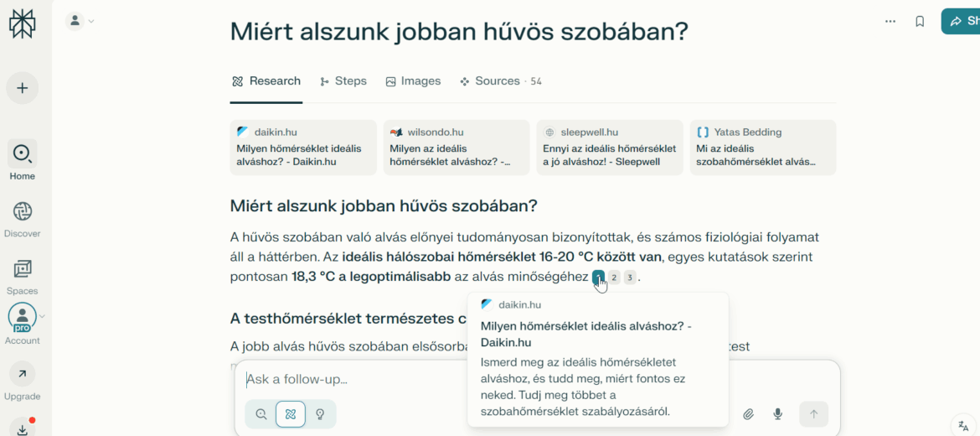
Task: Click '18,3 °C a legoptimálisabb' bold text
Action: click(370, 277)
